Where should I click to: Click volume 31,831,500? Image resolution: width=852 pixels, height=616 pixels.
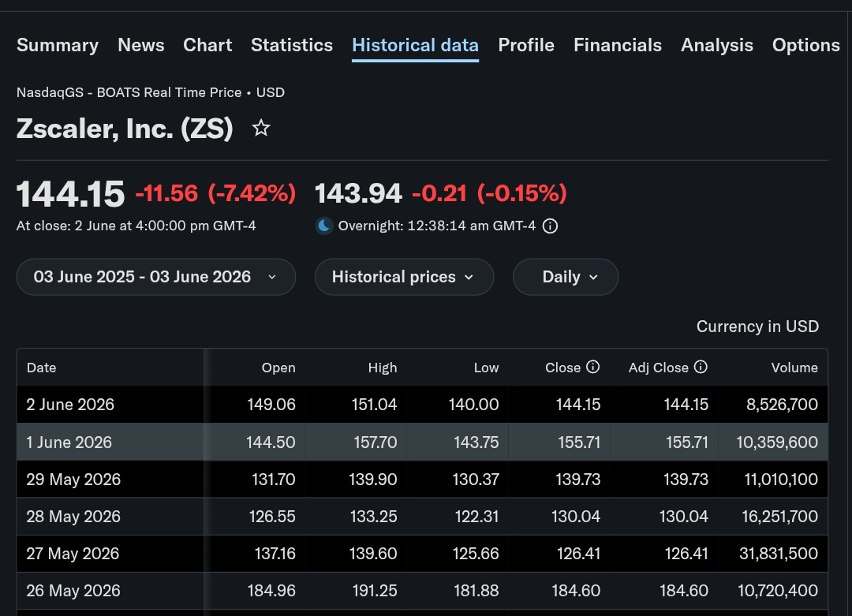(778, 554)
